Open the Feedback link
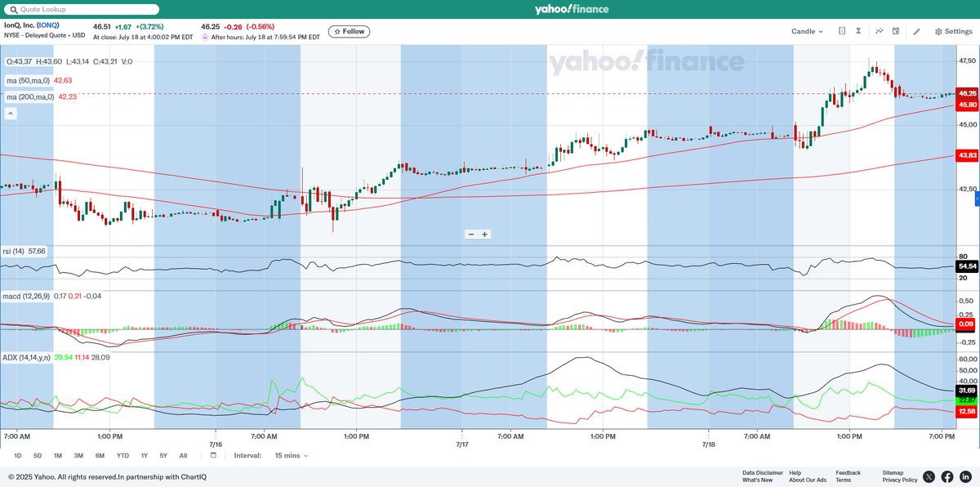The height and width of the screenshot is (487, 980). point(848,472)
